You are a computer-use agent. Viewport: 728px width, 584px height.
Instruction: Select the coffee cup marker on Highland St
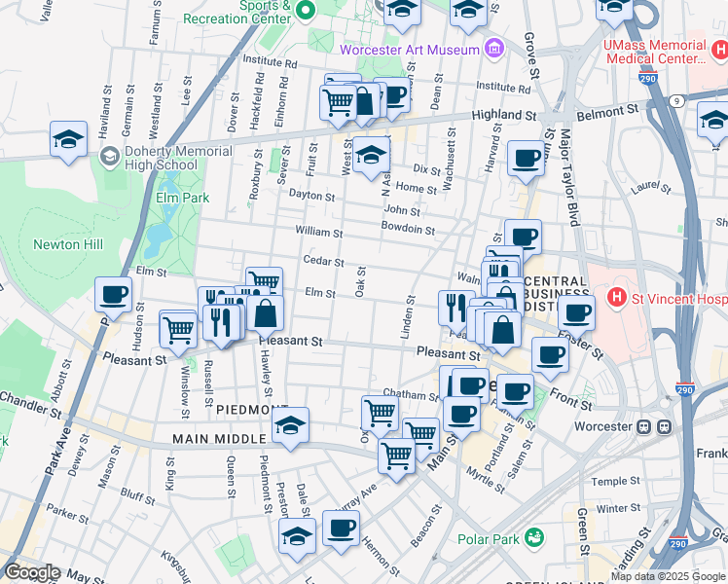(x=396, y=95)
